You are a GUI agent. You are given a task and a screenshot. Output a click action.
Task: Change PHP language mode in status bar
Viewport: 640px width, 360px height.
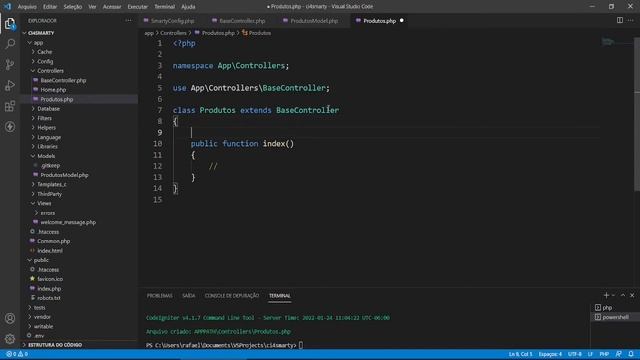pyautogui.click(x=604, y=354)
